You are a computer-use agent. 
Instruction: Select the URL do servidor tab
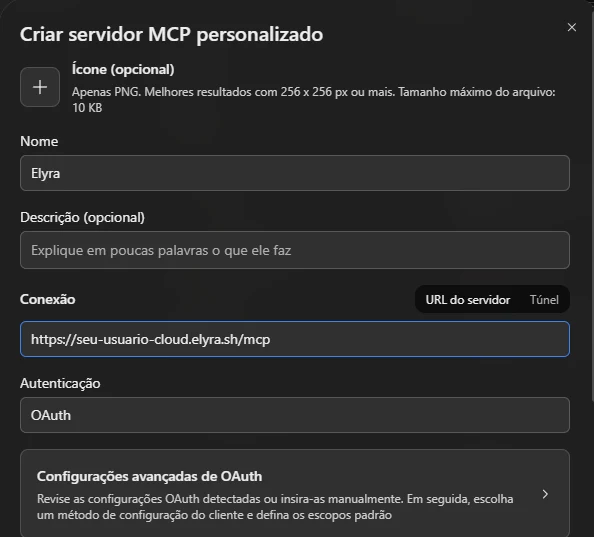pyautogui.click(x=467, y=300)
